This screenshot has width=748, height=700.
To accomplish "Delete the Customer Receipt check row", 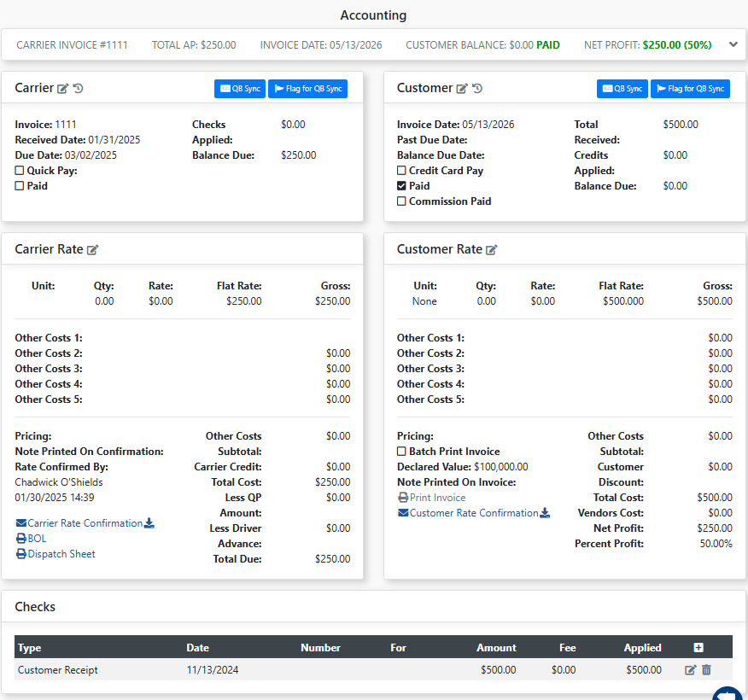I will [706, 670].
